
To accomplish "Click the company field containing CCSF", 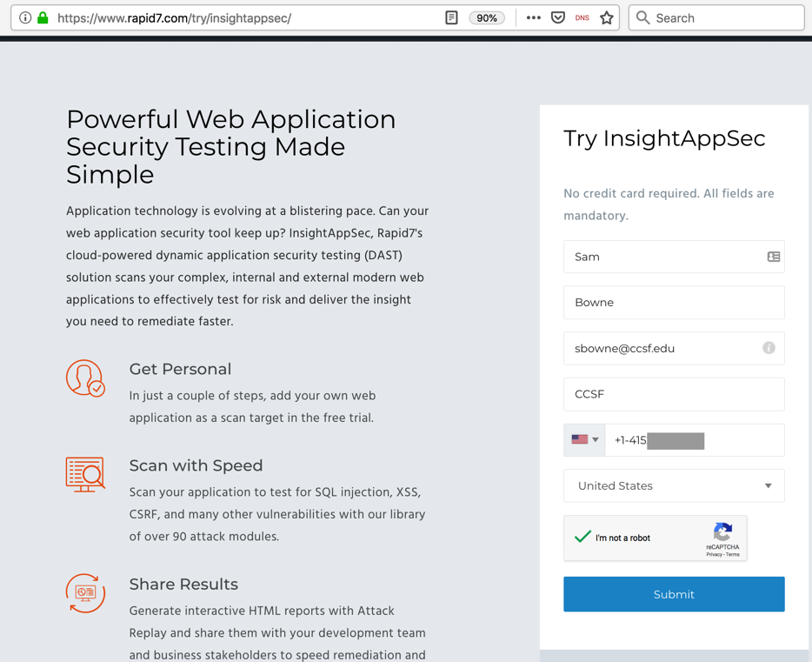I will coord(674,394).
